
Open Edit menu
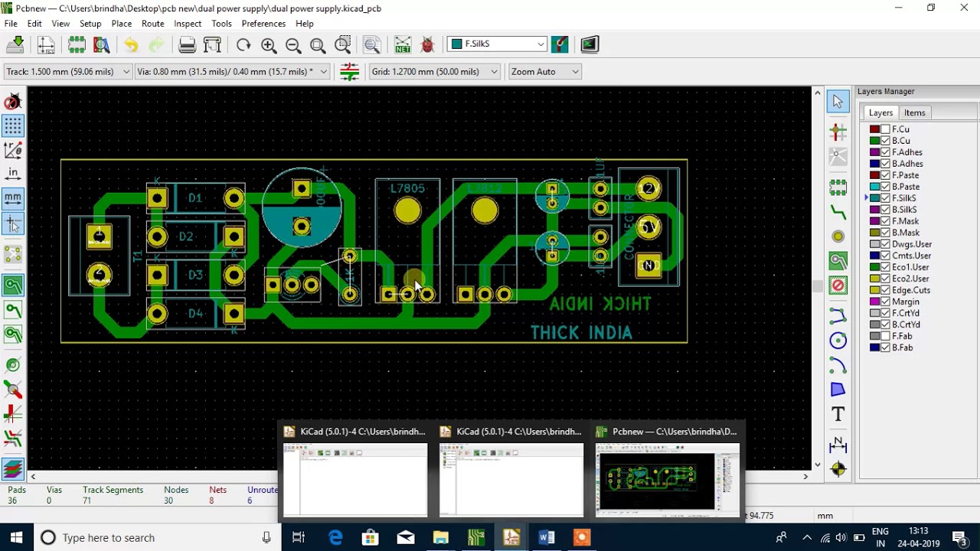click(34, 24)
